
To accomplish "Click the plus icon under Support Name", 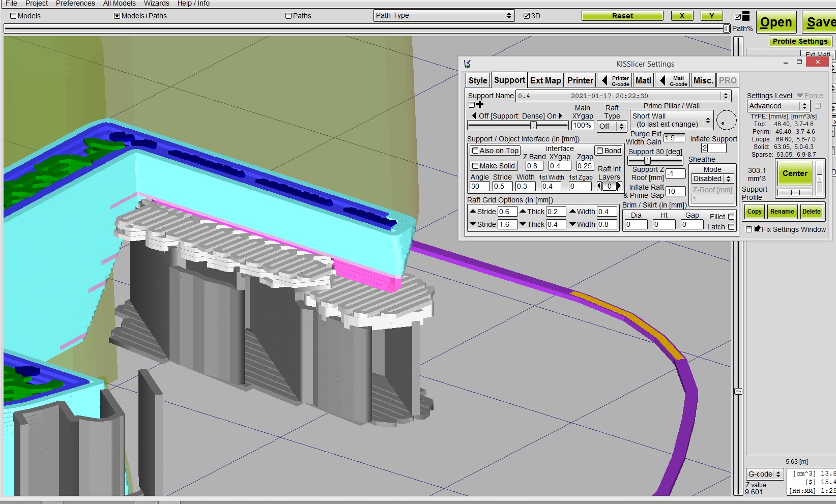I will tap(479, 105).
